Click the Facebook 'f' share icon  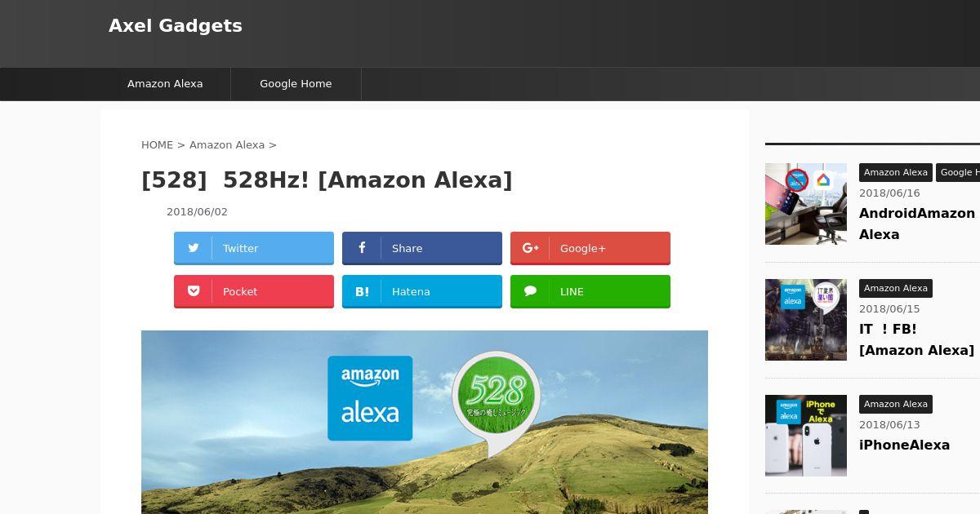click(362, 247)
